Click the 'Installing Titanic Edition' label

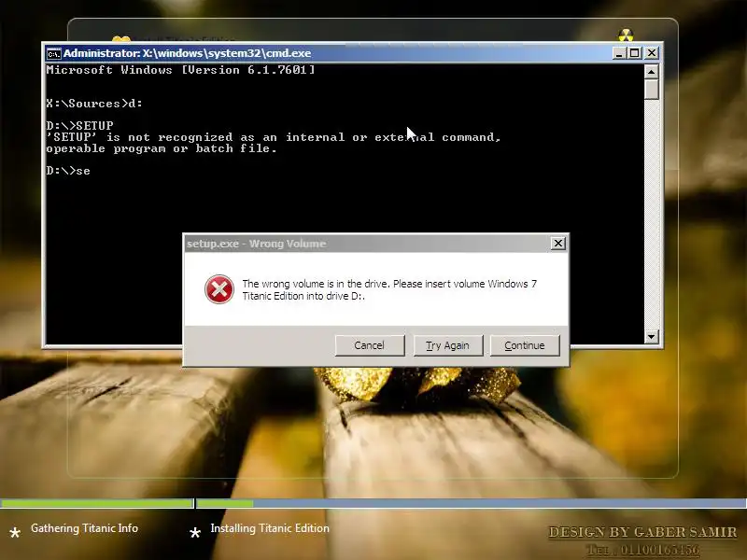click(270, 528)
